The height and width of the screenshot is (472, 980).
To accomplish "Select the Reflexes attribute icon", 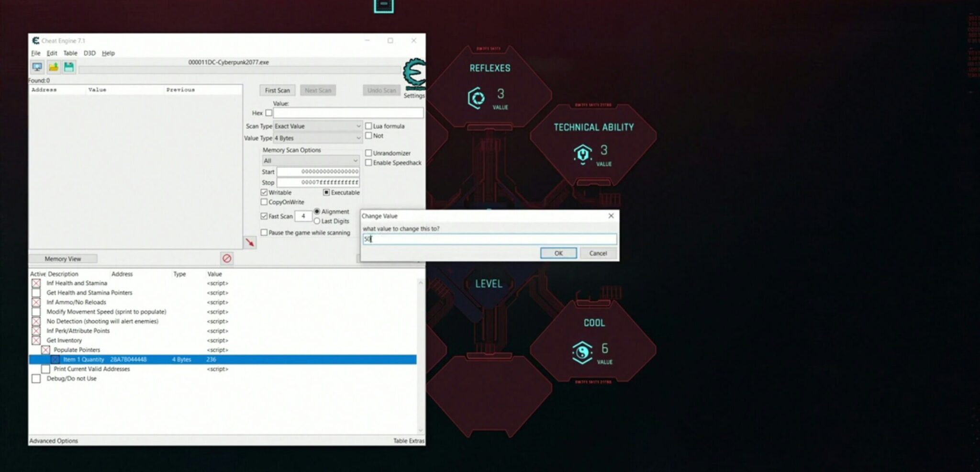I will pos(476,98).
